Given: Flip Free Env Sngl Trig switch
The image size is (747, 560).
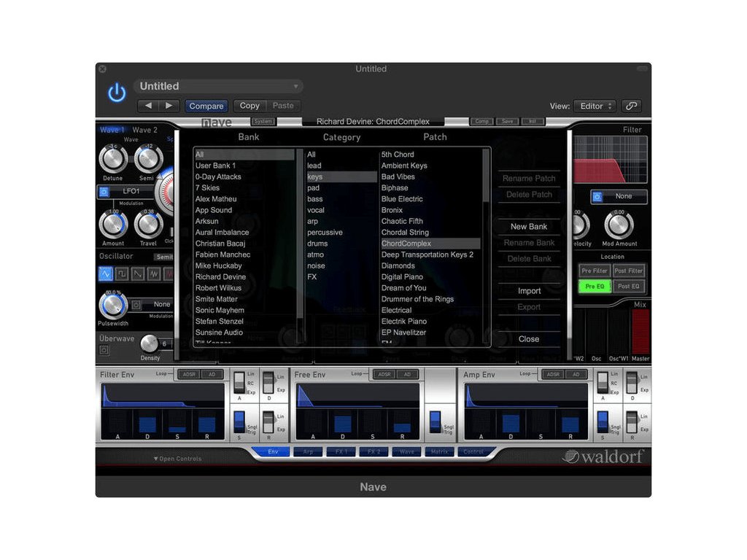Looking at the screenshot, I should (435, 421).
